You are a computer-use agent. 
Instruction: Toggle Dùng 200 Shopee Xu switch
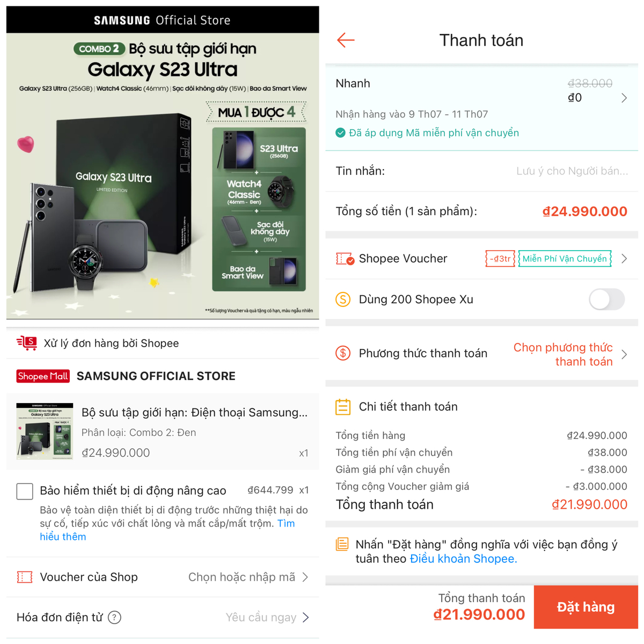607,299
